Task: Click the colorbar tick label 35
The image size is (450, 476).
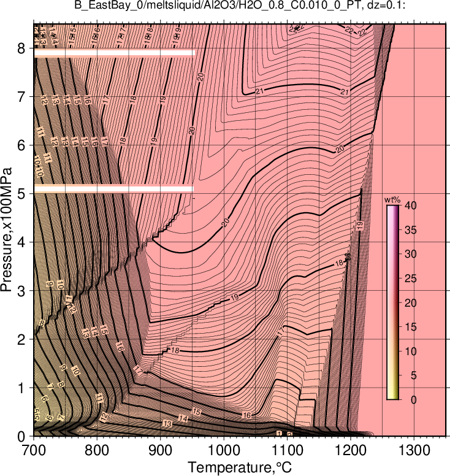Action: click(411, 230)
